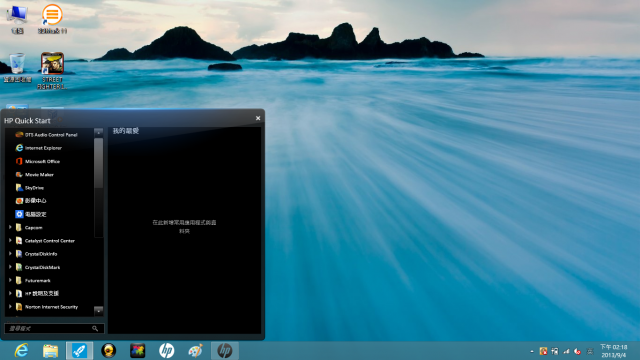
Task: Open the blue gear settings item in Quick Start
Action: pyautogui.click(x=31, y=214)
